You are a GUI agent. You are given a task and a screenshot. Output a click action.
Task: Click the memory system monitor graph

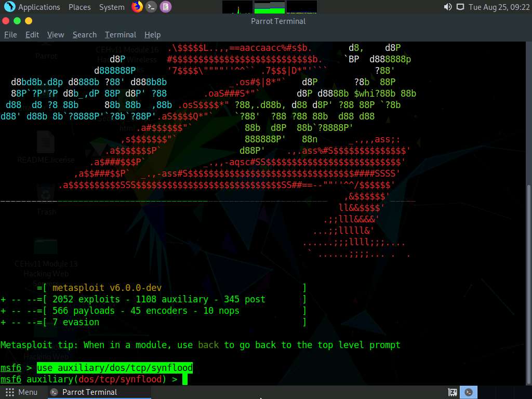coord(270,7)
